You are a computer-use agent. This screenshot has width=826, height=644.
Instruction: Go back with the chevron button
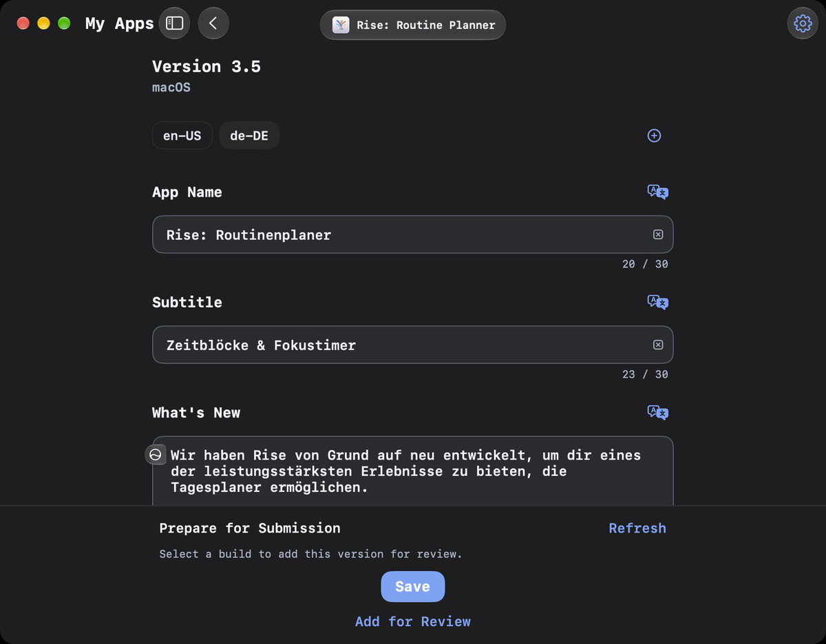213,23
